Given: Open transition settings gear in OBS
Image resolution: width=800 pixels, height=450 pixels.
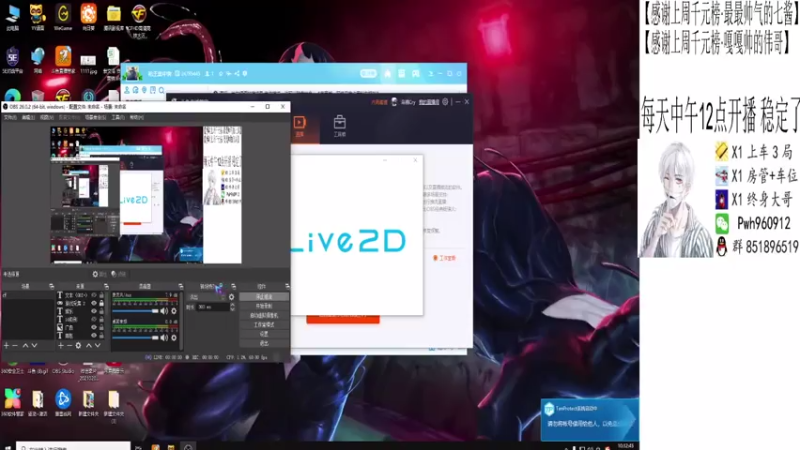Looking at the screenshot, I should pos(231,297).
